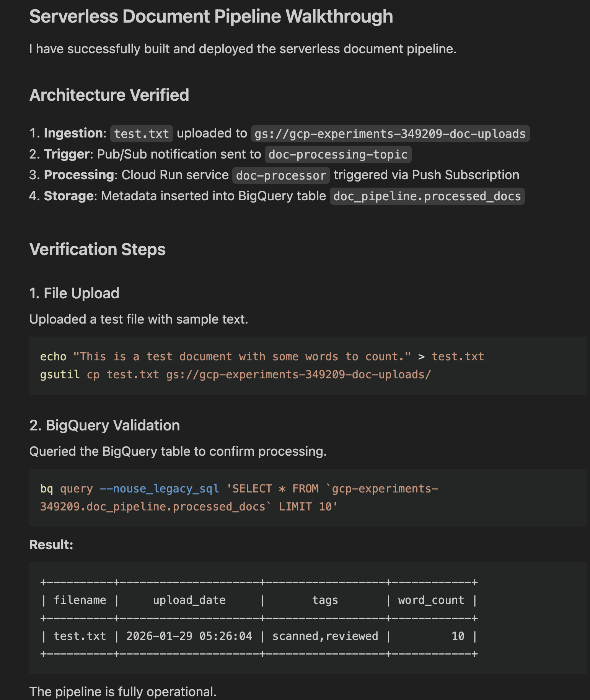Click the echo command line in code block
The image size is (590, 700).
[262, 357]
